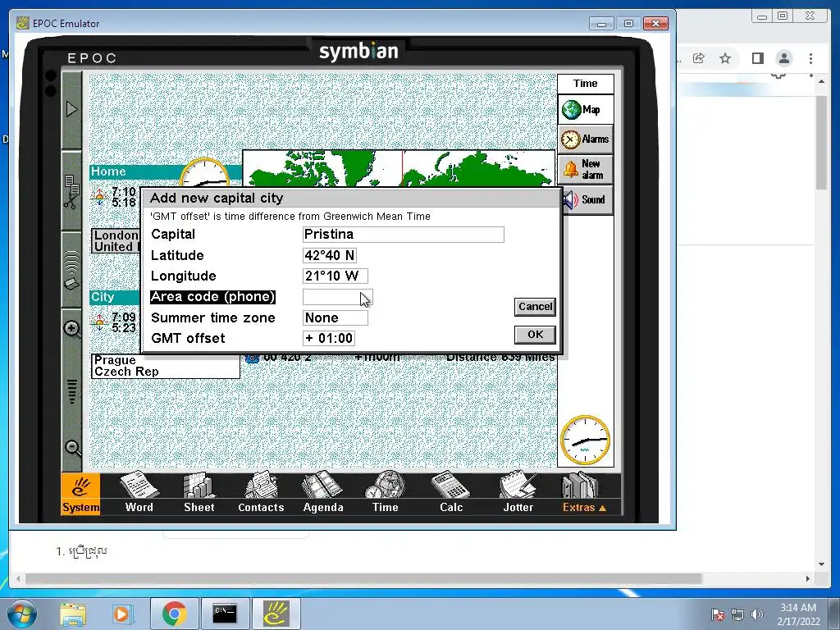The image size is (840, 630).
Task: Click the Cancel button in dialog
Action: tap(535, 307)
